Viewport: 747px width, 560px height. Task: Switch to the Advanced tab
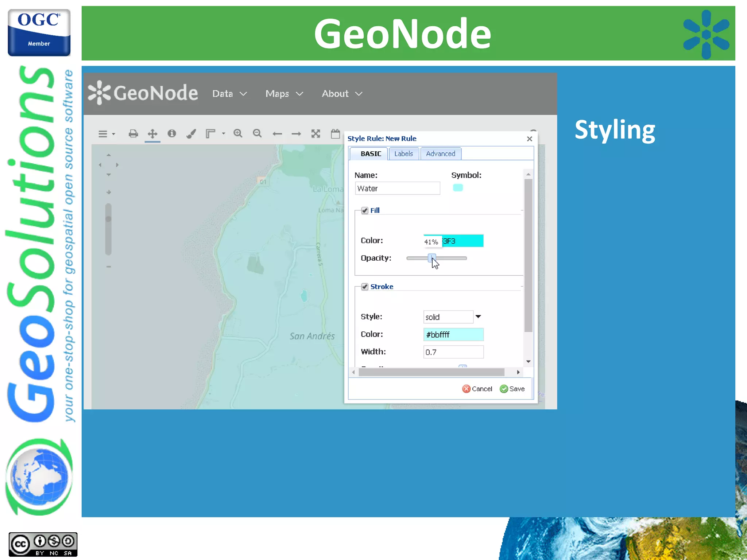pos(441,154)
